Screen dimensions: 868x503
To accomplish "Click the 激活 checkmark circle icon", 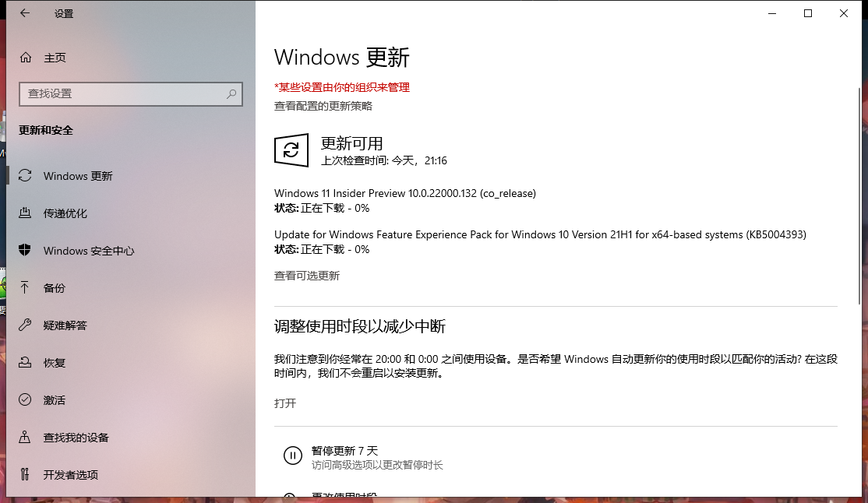I will [x=26, y=400].
